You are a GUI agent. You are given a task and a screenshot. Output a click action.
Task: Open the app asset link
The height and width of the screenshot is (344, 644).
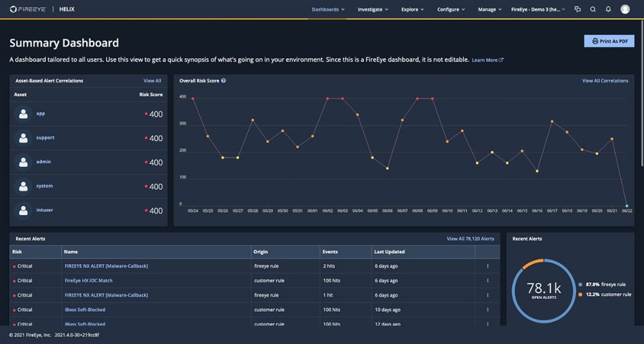click(x=41, y=113)
